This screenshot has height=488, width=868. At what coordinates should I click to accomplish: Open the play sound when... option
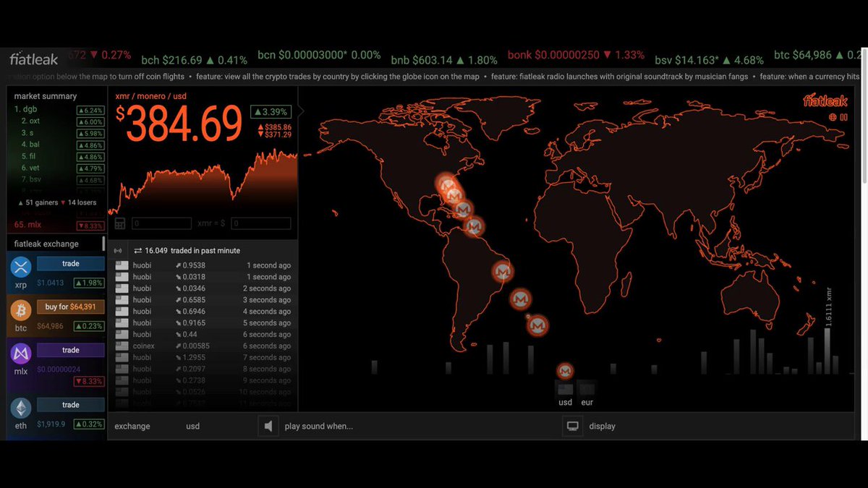click(x=319, y=427)
